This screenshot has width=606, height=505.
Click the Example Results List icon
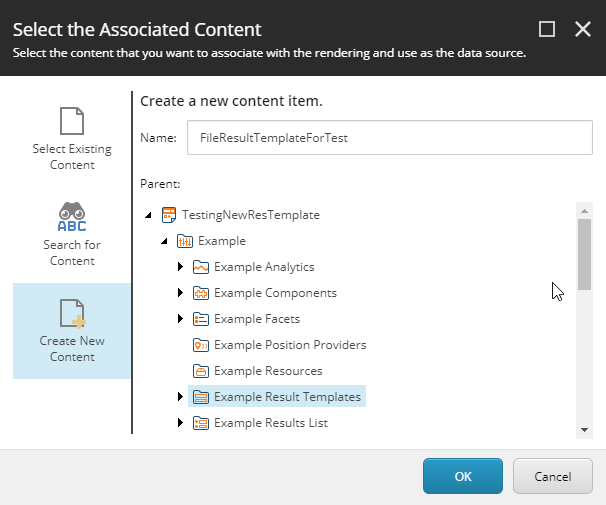[x=201, y=423]
